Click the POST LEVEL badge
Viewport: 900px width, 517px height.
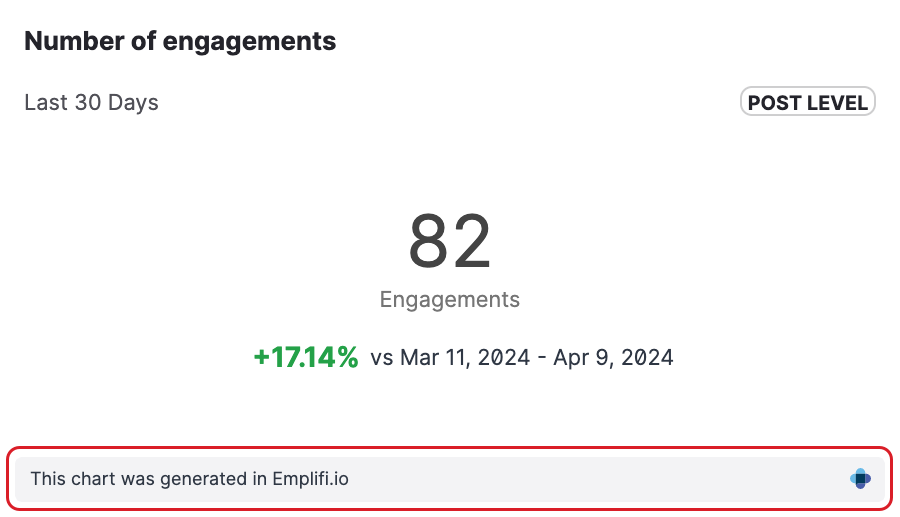(x=808, y=102)
